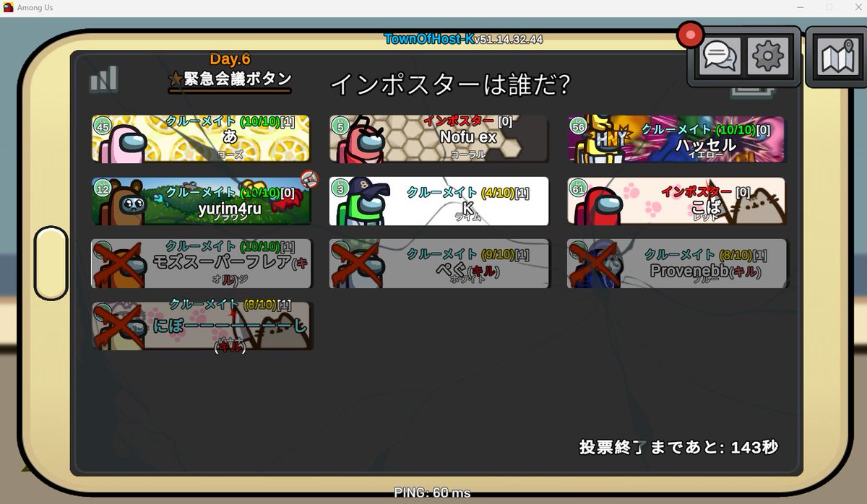Click the ブラウン color label under yurim4ru

[x=230, y=217]
